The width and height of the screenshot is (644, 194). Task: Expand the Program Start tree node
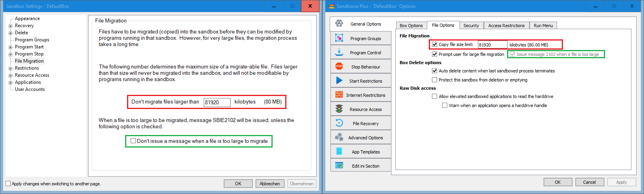click(x=11, y=47)
